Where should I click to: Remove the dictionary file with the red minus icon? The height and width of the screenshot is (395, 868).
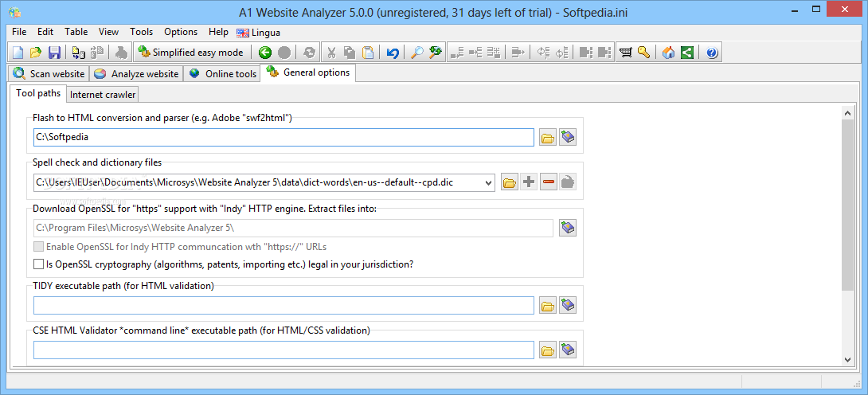[x=549, y=182]
